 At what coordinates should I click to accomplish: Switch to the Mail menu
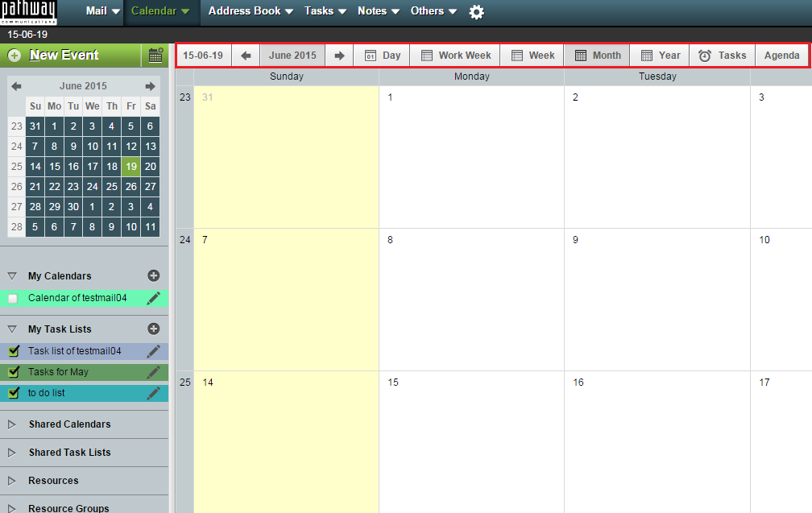tap(97, 12)
